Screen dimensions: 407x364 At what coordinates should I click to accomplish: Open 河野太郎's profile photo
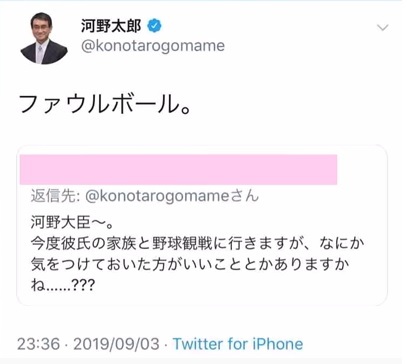(x=44, y=38)
